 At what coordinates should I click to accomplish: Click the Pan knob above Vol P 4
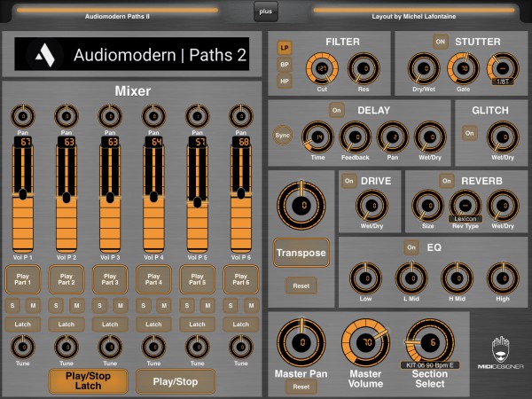pyautogui.click(x=153, y=116)
